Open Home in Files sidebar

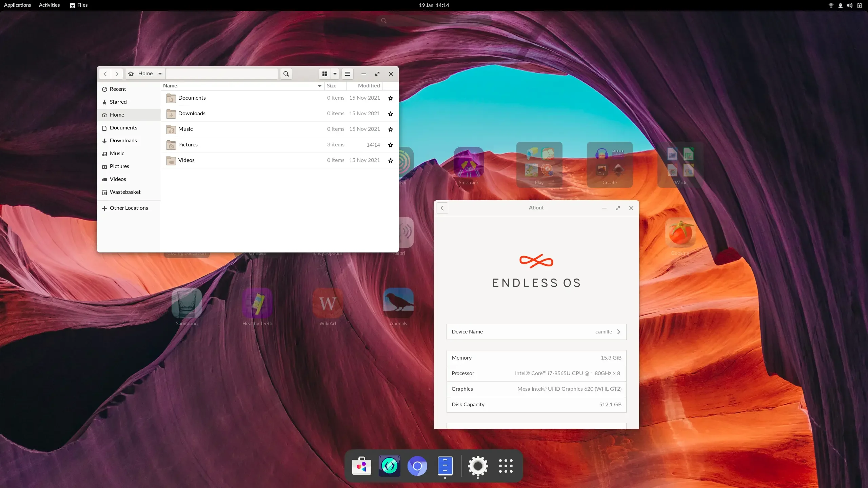pos(129,115)
